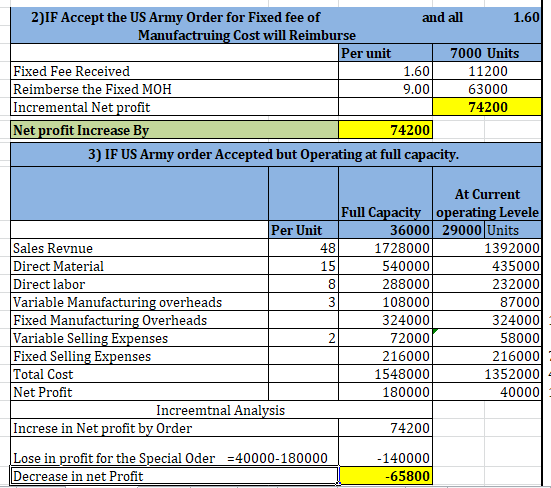Screen dimensions: 551x488
Task: Select the 'At Current operating Levele' header
Action: (487, 194)
